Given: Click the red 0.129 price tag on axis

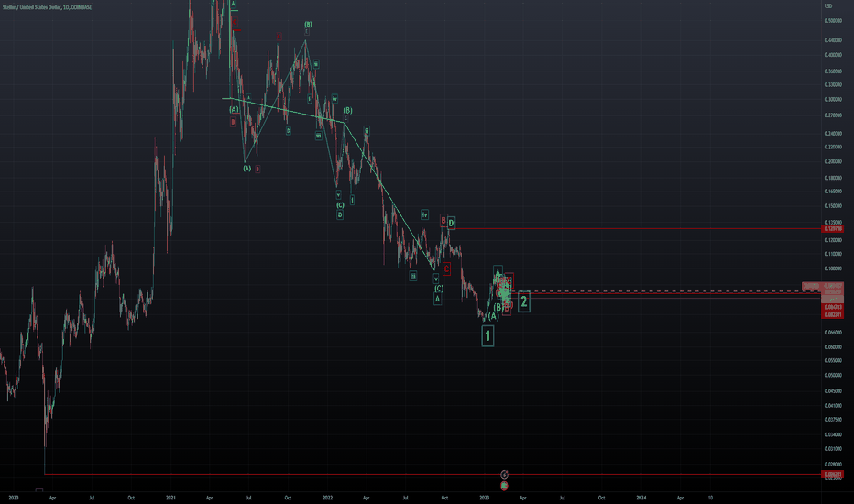Looking at the screenshot, I should coord(832,229).
